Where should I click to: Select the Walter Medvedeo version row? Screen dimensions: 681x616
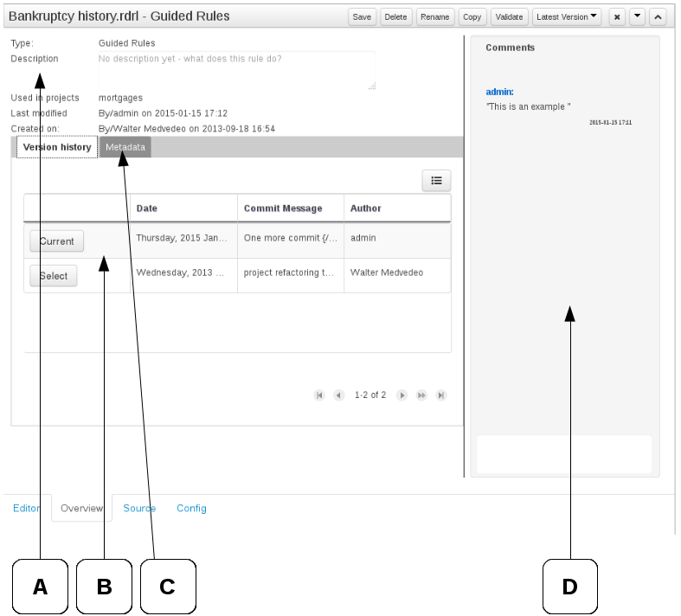click(54, 276)
